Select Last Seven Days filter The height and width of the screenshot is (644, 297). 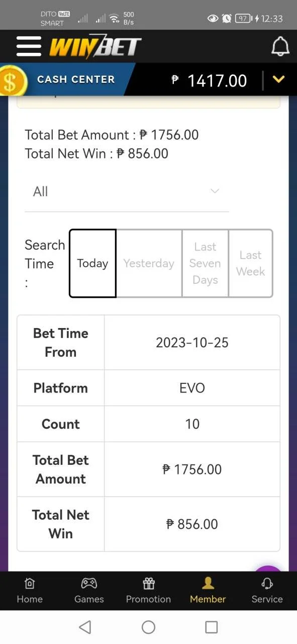[205, 263]
